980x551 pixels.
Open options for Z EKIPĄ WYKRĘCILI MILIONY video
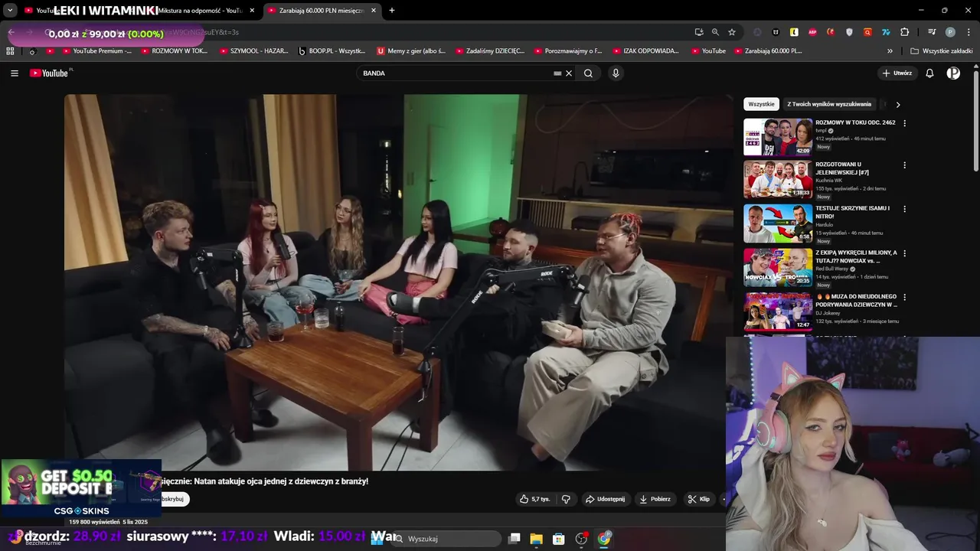coord(904,253)
